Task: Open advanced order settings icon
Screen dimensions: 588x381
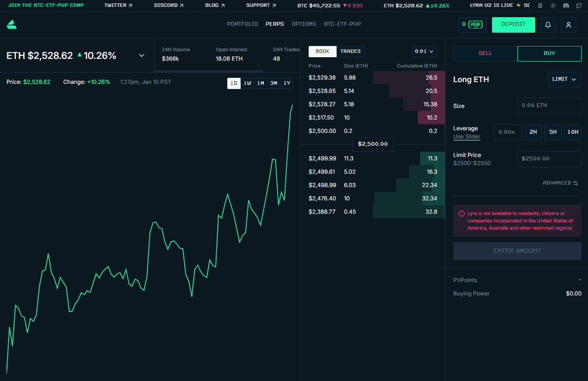Action: (576, 183)
